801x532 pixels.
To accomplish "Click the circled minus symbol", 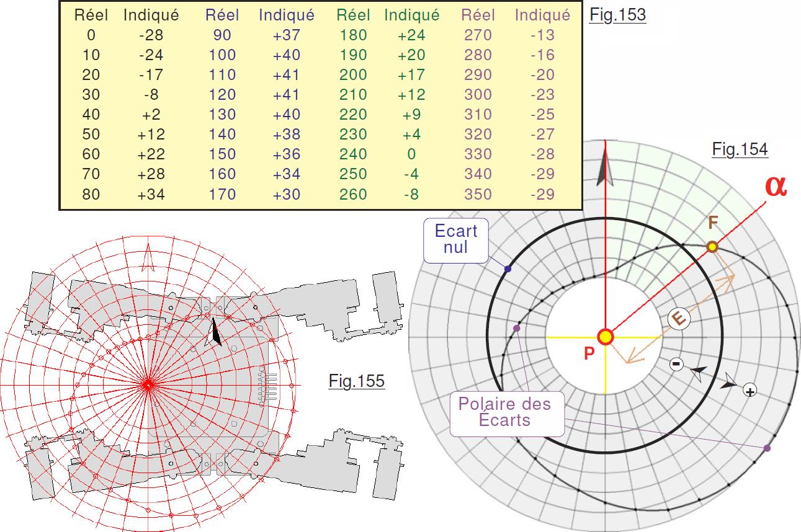I will pyautogui.click(x=677, y=363).
